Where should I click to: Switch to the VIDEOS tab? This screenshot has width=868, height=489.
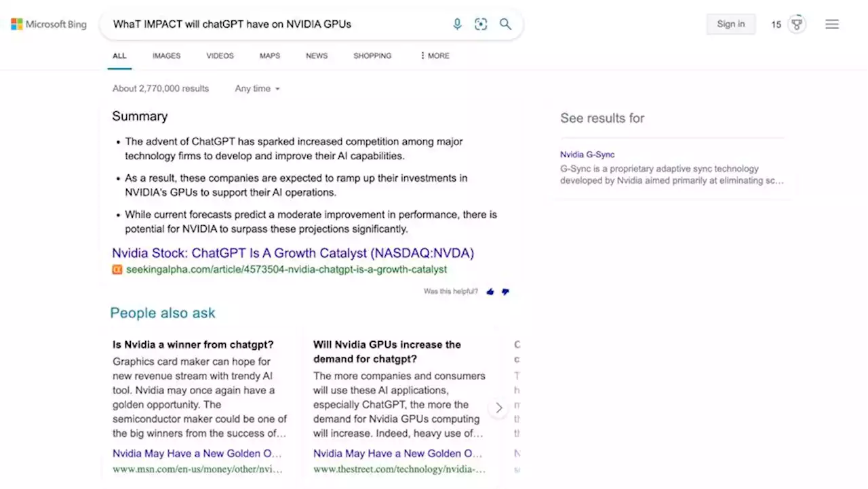coord(220,56)
